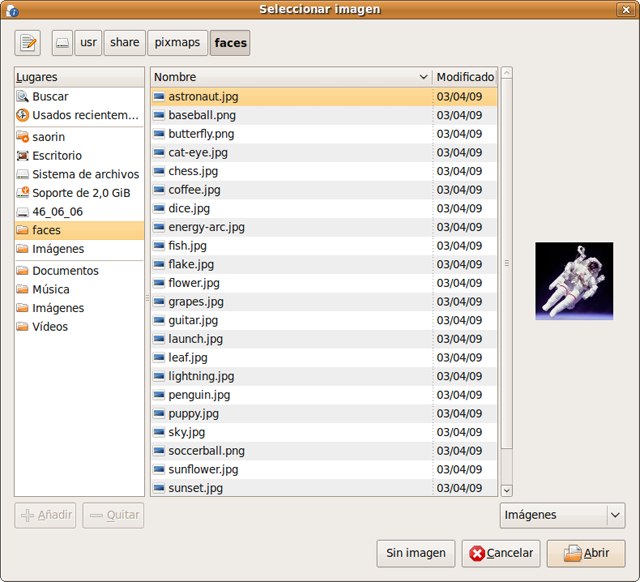Sort files by Nombre column header

290,77
